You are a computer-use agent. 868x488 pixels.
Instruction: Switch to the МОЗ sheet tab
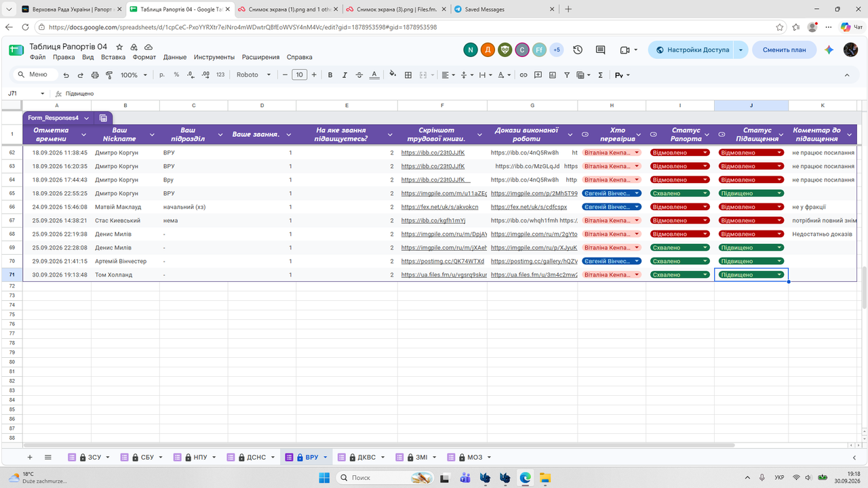point(469,457)
